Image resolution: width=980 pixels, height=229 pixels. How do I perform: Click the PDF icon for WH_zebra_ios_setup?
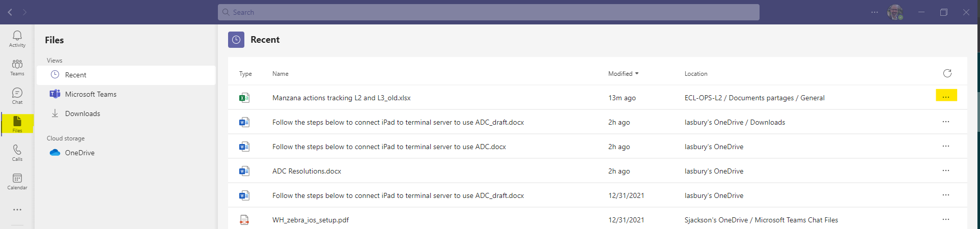tap(244, 220)
